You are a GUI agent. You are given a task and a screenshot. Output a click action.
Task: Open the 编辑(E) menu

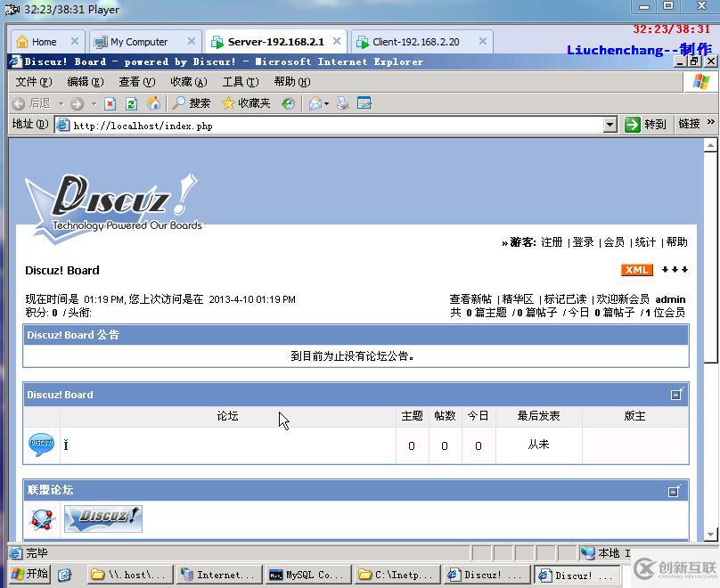86,82
